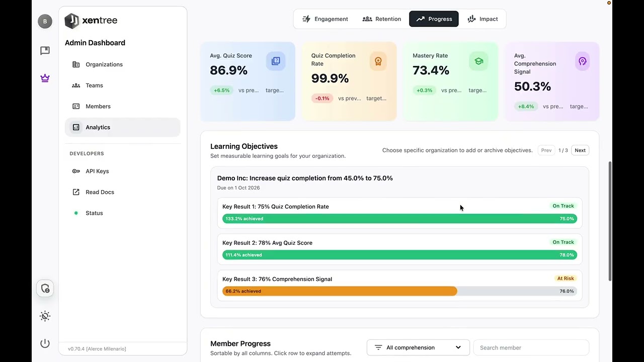Click the -0.1% change badge
Image resolution: width=644 pixels, height=362 pixels.
322,99
